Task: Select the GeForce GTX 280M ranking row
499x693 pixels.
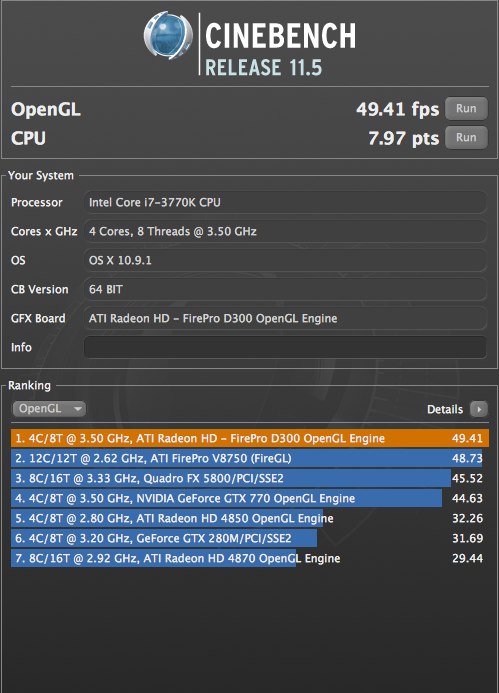Action: 250,538
